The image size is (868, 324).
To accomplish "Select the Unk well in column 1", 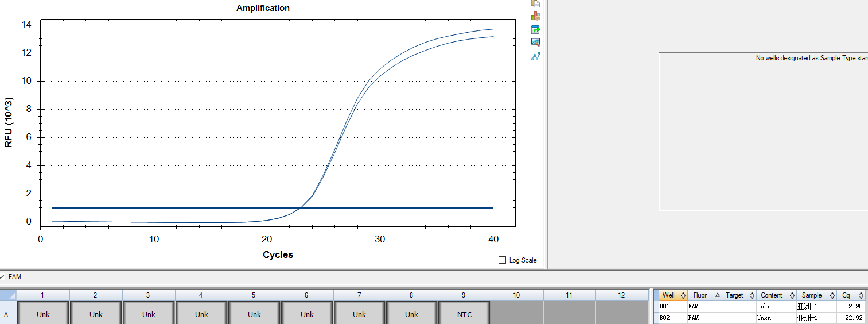I will 44,314.
